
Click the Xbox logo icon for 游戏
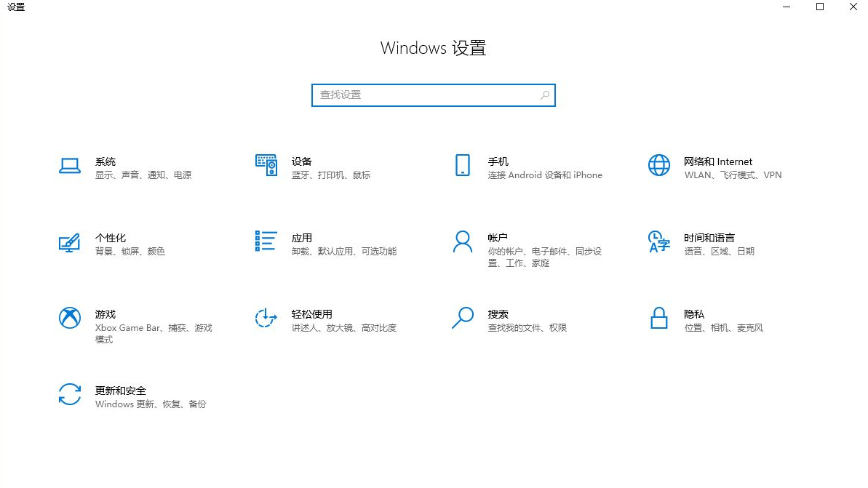70,318
